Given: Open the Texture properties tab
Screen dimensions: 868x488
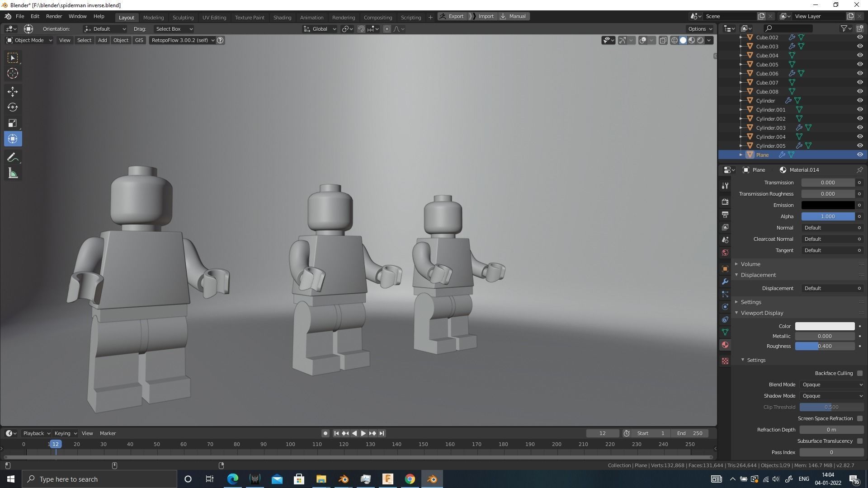Looking at the screenshot, I should (725, 361).
